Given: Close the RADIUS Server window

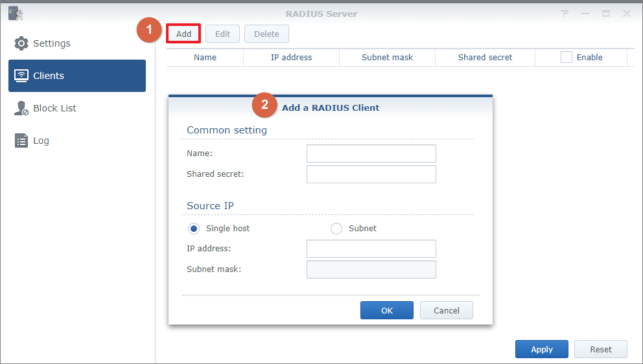Looking at the screenshot, I should pyautogui.click(x=627, y=14).
